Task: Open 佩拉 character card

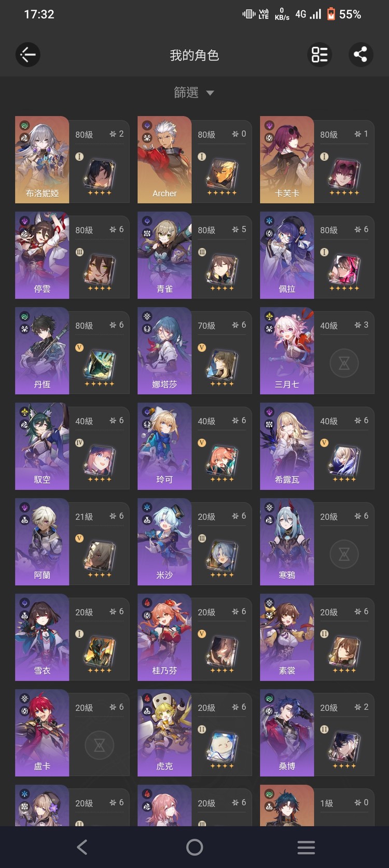Action: tap(317, 255)
